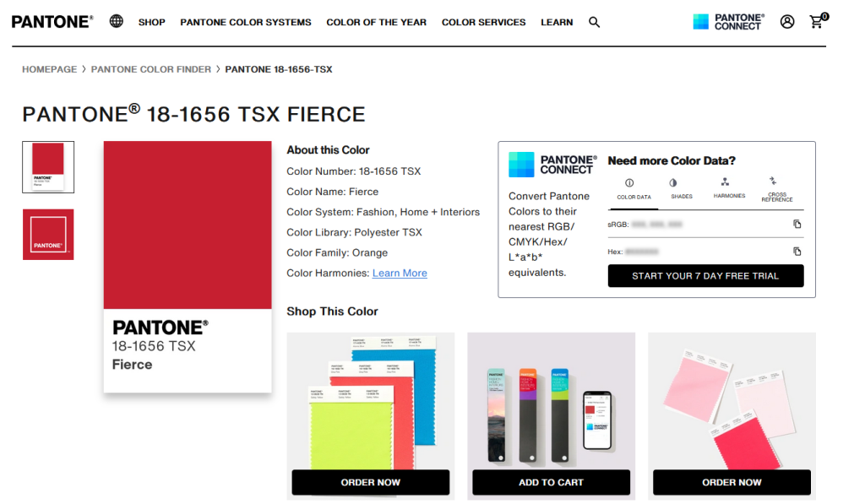View the shopping cart
This screenshot has width=865, height=504.
point(817,22)
